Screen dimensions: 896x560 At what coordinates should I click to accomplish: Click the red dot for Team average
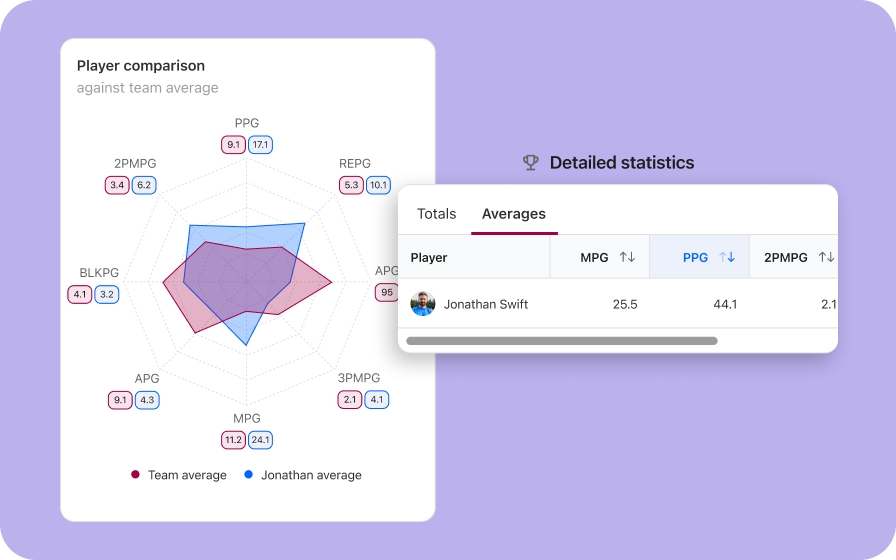tap(135, 474)
